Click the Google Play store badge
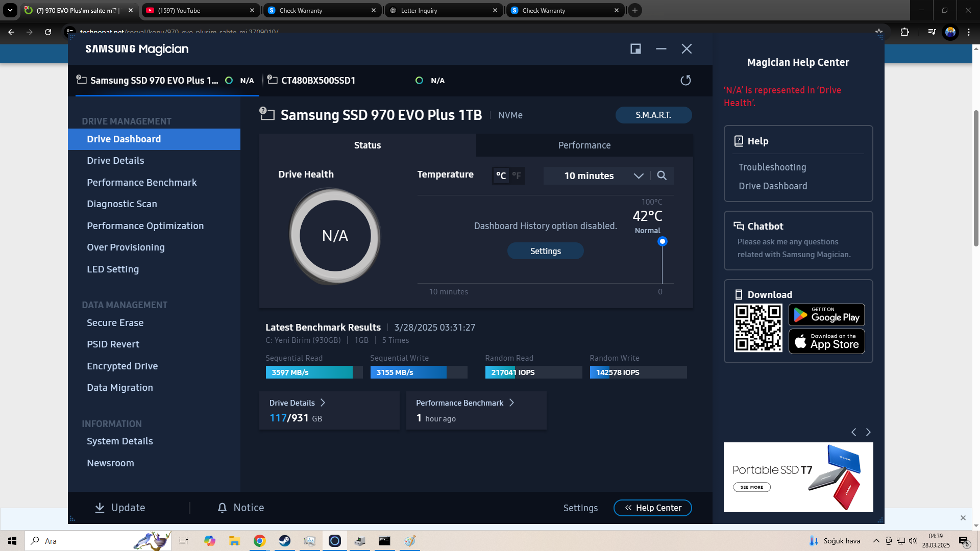Viewport: 980px width, 551px height. [x=826, y=315]
